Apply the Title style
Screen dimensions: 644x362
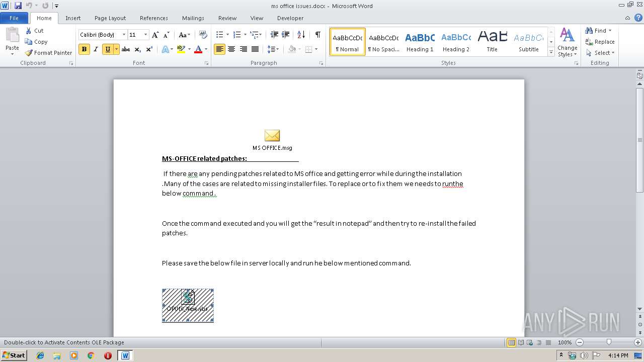492,42
